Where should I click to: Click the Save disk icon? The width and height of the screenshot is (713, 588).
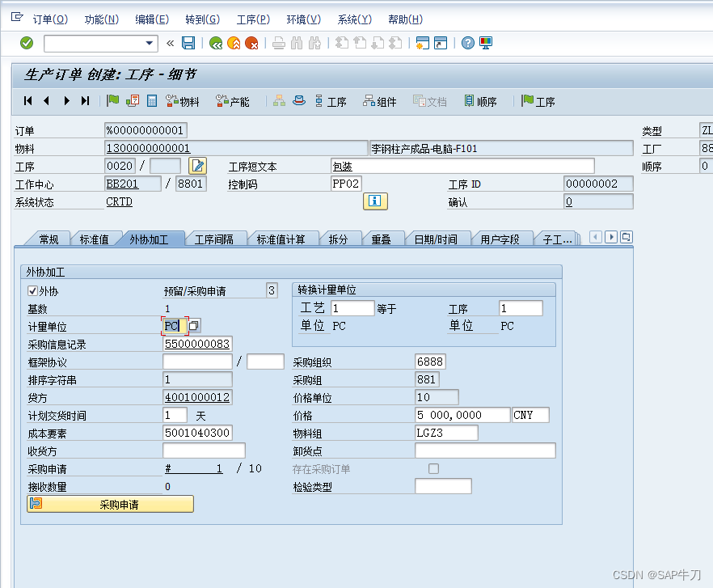click(x=188, y=43)
